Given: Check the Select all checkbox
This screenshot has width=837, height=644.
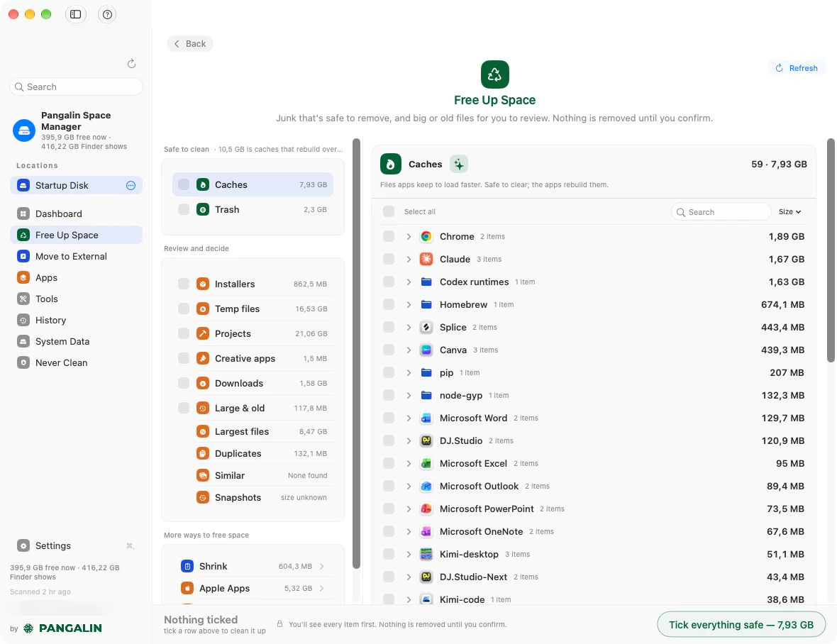Looking at the screenshot, I should [389, 211].
